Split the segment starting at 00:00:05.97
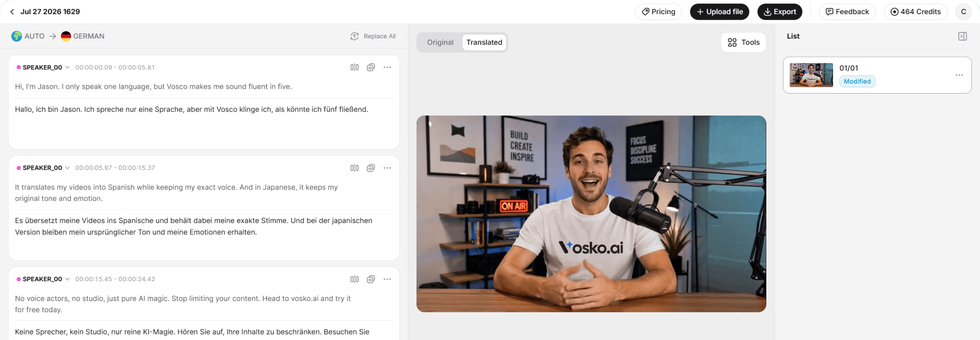Viewport: 980px width, 340px height. click(x=354, y=168)
